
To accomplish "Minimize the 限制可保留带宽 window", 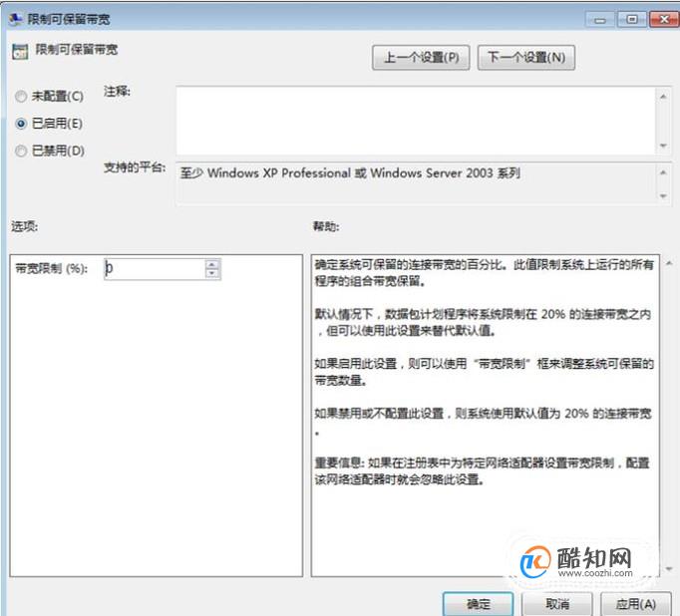I will 600,20.
